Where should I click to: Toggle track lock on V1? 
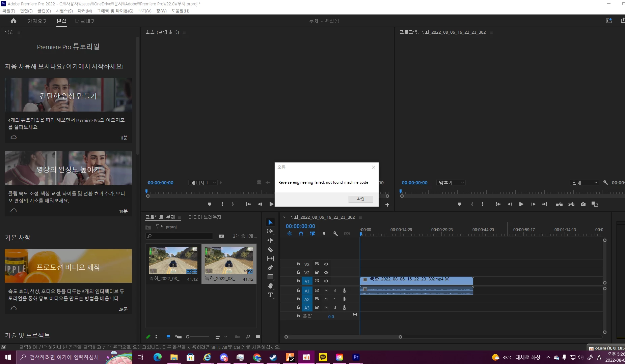coord(298,281)
